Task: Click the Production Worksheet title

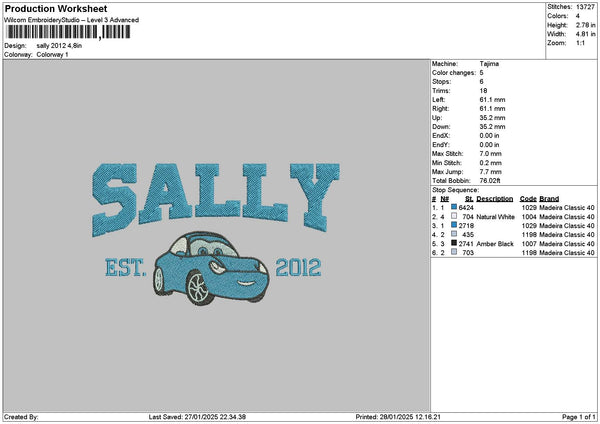Action: click(56, 8)
